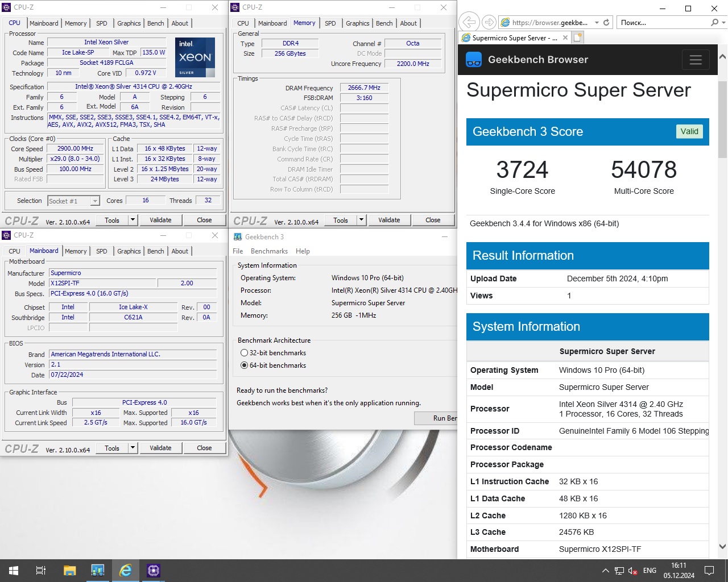This screenshot has height=582, width=728.
Task: Select 32-bit benchmarks option
Action: [244, 353]
